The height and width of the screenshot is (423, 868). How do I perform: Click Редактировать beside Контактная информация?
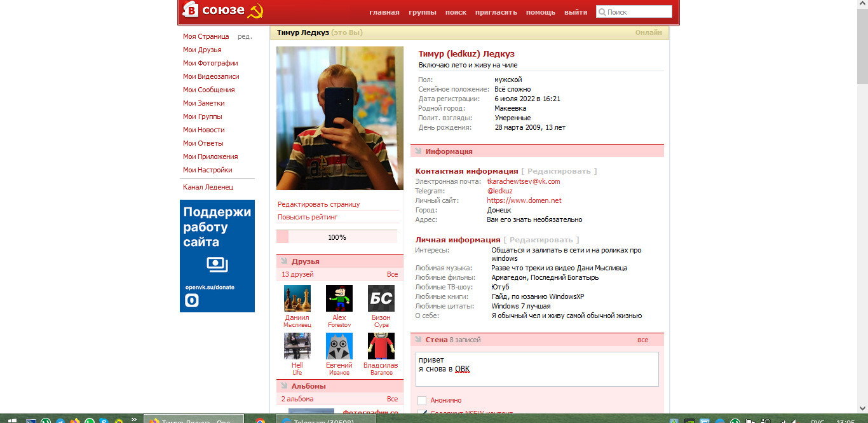coord(559,171)
